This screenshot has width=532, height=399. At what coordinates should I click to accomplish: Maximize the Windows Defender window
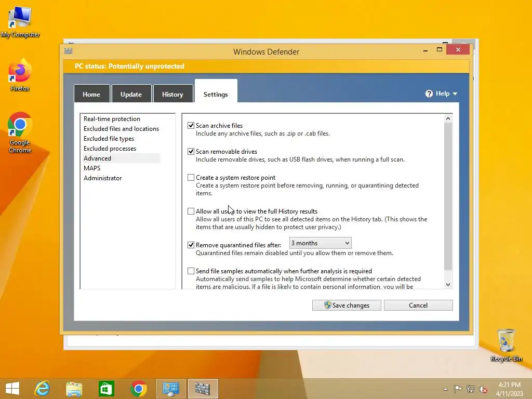[x=440, y=50]
